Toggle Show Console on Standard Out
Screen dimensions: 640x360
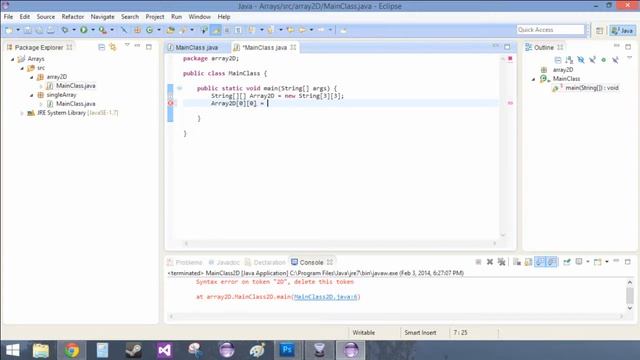pos(540,262)
